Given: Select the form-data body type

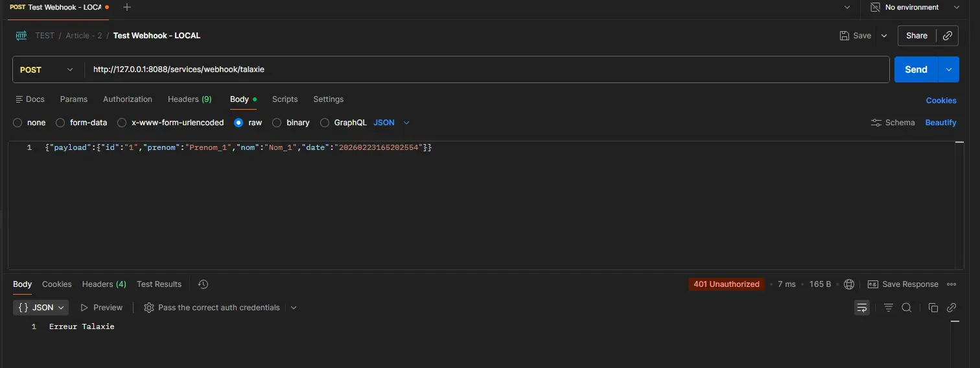Looking at the screenshot, I should pos(60,123).
